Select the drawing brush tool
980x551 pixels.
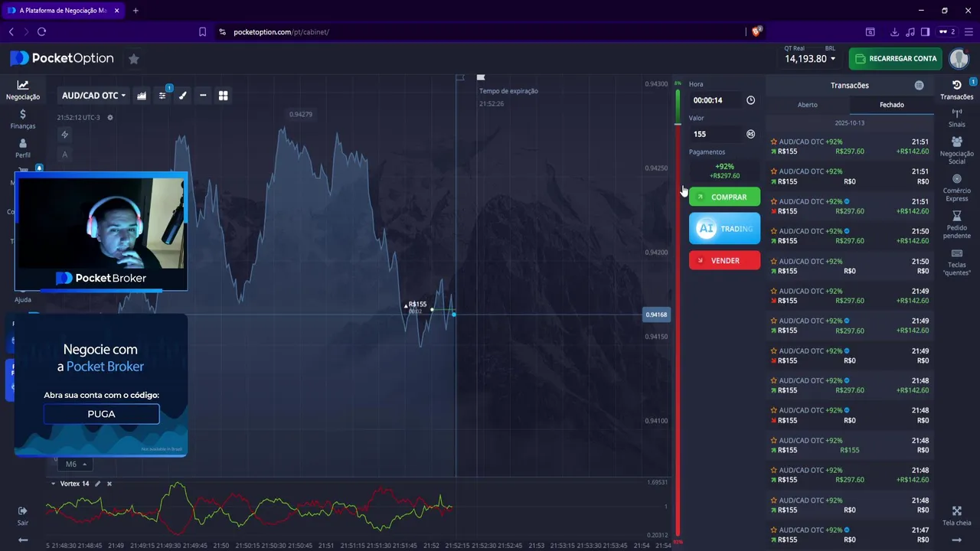tap(182, 96)
